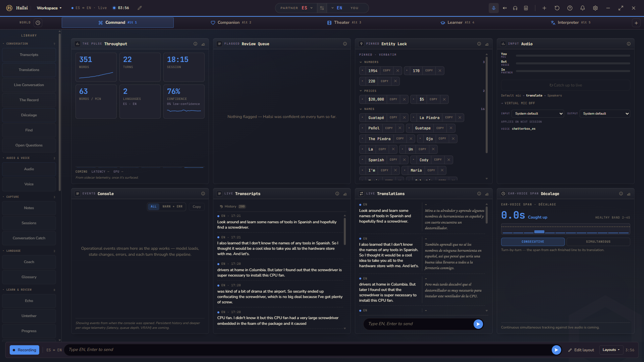Click the headphones icon in top toolbar
This screenshot has width=644, height=362.
click(x=515, y=8)
